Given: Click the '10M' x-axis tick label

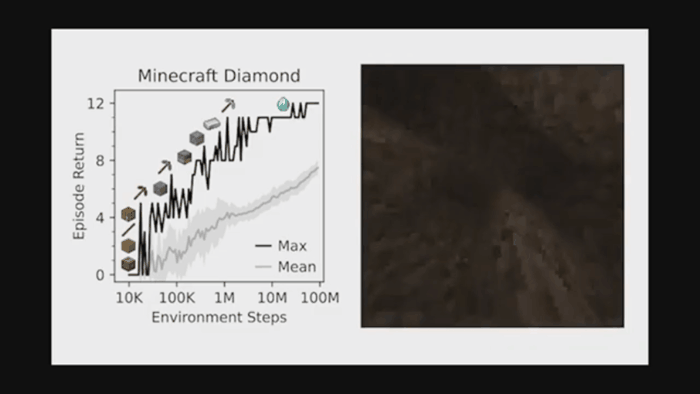Looking at the screenshot, I should [272, 298].
